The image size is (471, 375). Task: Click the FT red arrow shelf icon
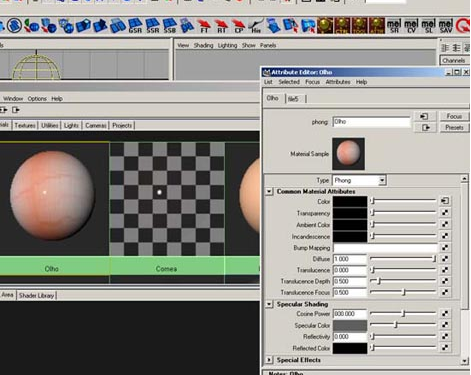(x=204, y=26)
